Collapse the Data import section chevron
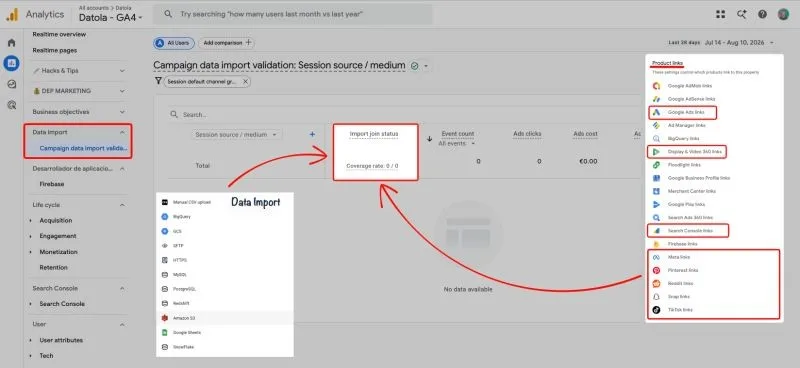Viewport: 800px width, 368px height. [x=122, y=132]
